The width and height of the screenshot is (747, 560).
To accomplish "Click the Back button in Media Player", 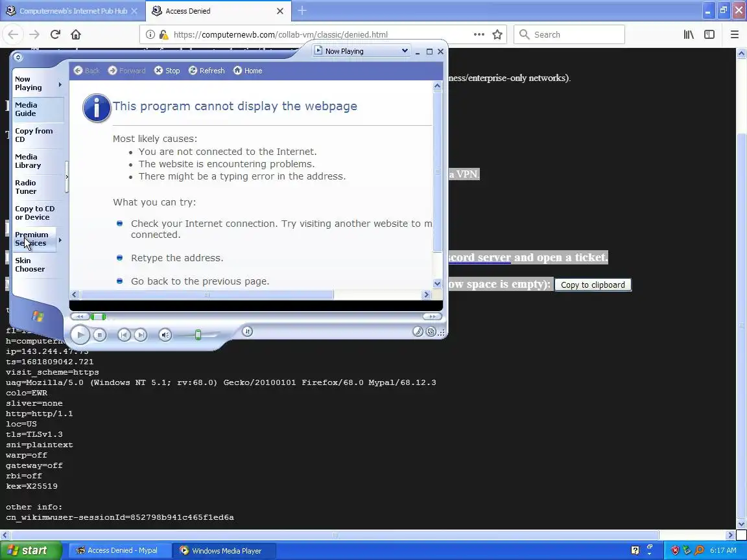I will click(87, 71).
